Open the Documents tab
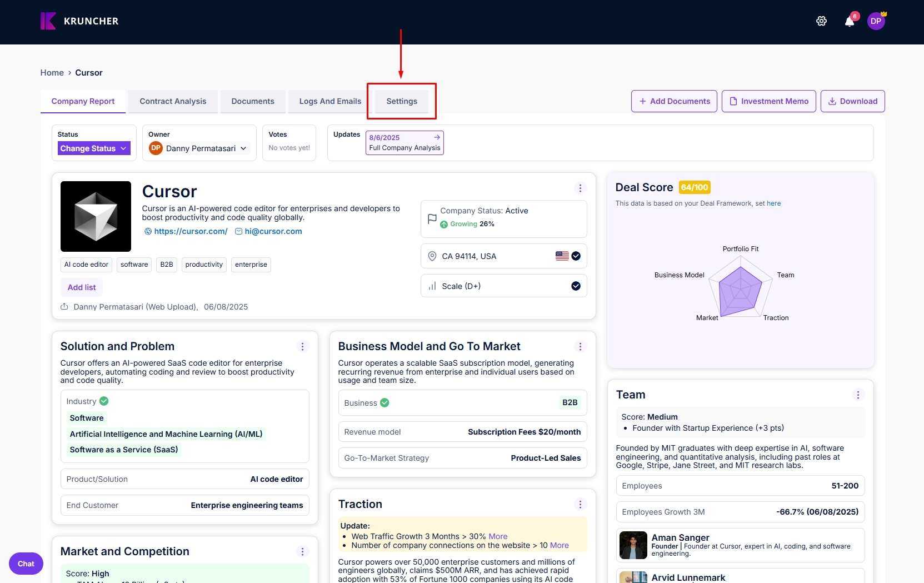Screen dimensions: 924x583 pyautogui.click(x=253, y=102)
